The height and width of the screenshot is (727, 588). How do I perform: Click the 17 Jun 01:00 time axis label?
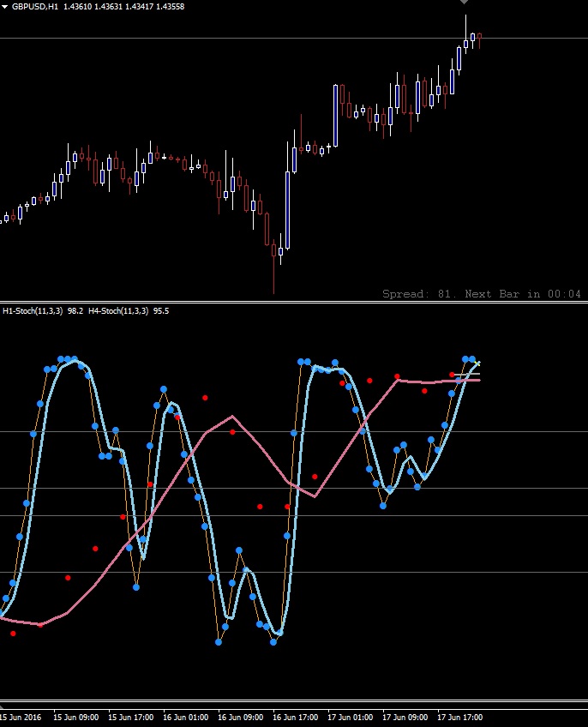(350, 718)
